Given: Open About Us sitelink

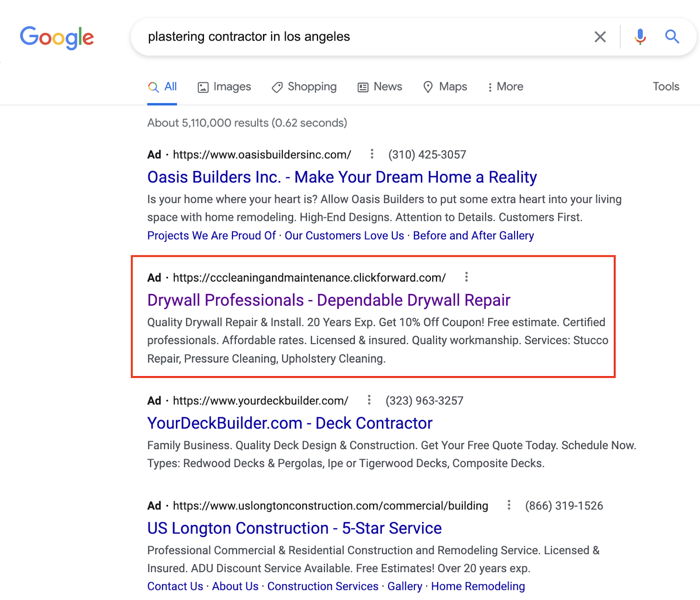Looking at the screenshot, I should coord(235,586).
